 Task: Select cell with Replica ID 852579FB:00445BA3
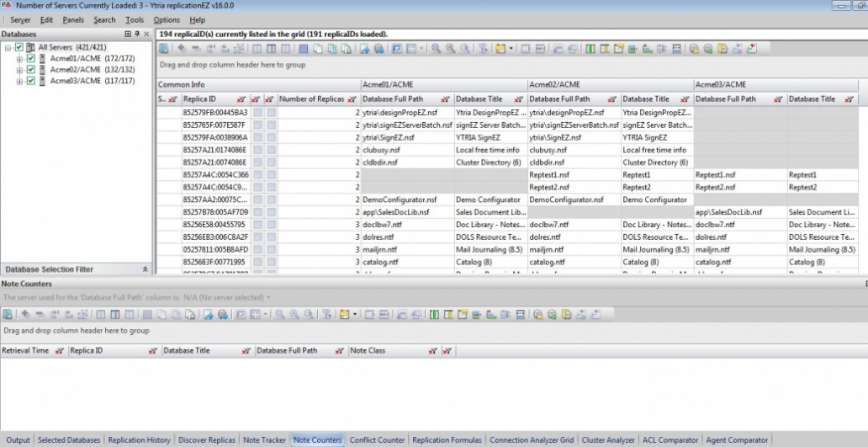coord(215,113)
